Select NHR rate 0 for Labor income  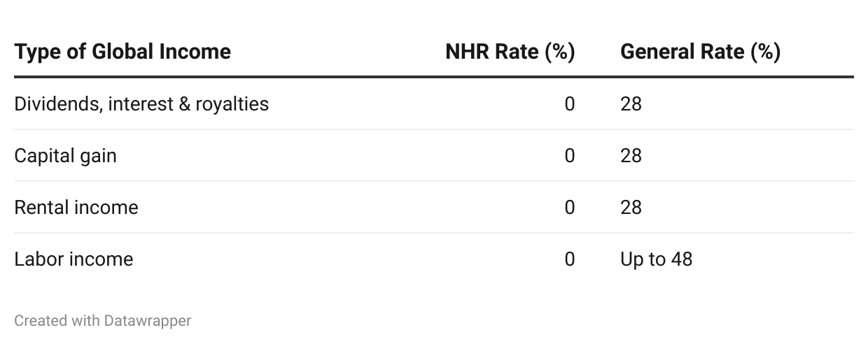[569, 259]
